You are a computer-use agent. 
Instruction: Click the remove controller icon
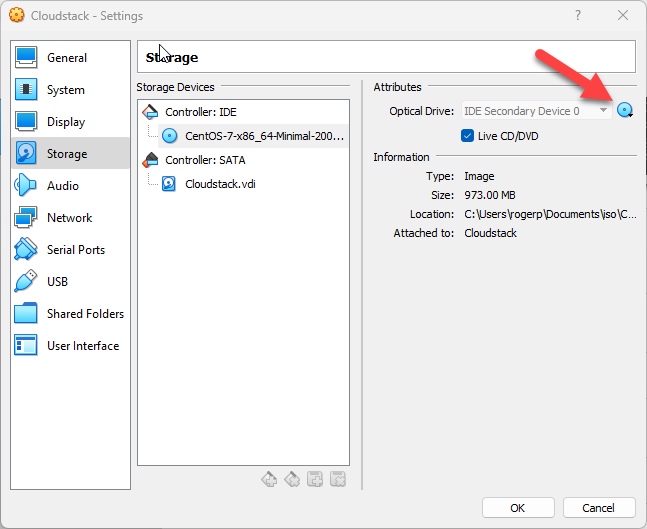(x=292, y=480)
